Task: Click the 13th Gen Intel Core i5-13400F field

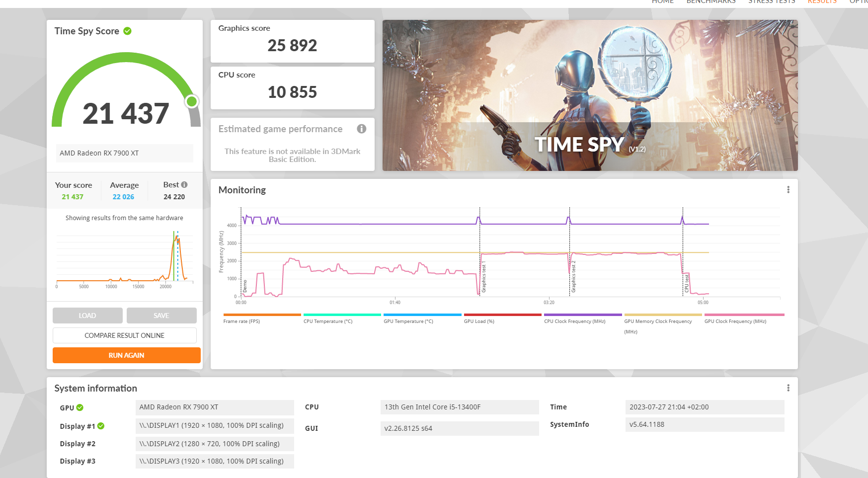Action: [x=460, y=407]
